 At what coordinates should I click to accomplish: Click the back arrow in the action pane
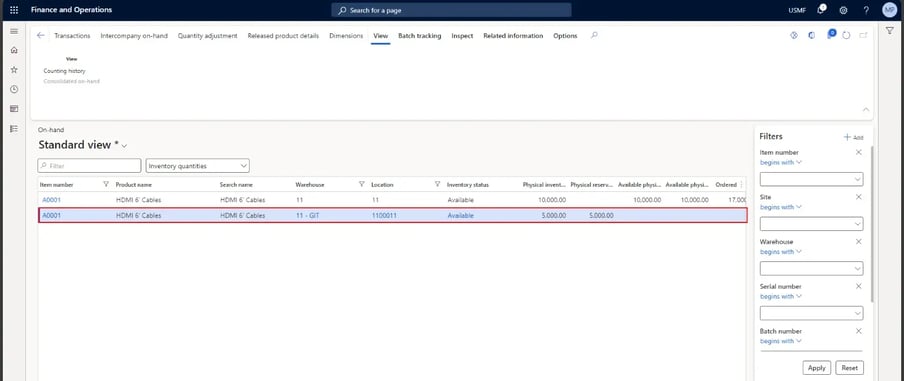point(40,35)
